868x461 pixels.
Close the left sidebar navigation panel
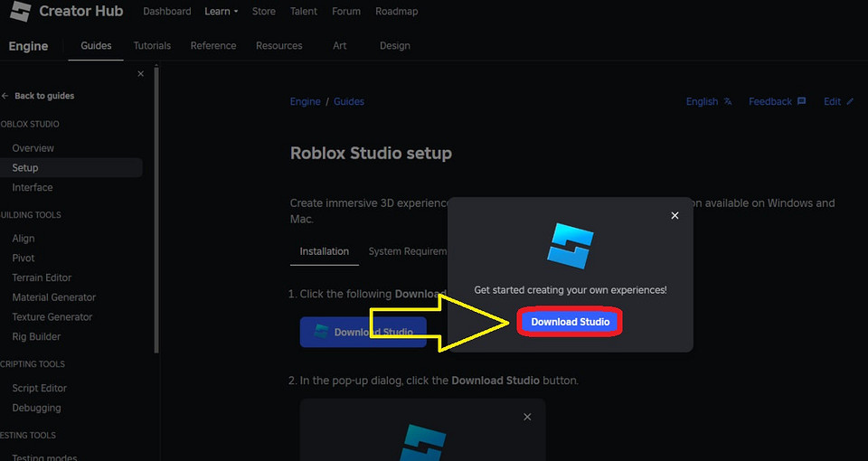[140, 74]
